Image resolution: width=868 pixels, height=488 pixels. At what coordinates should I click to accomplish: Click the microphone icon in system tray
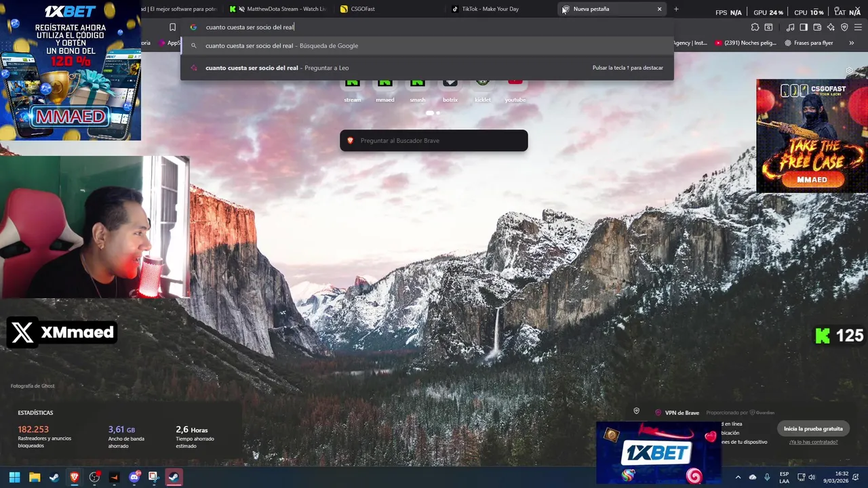pos(767,477)
